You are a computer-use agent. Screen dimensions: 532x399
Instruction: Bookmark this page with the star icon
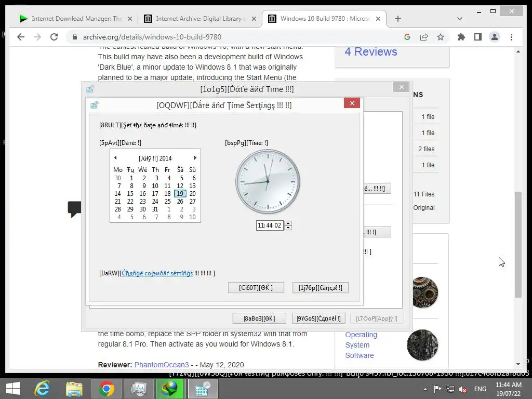coord(441,37)
